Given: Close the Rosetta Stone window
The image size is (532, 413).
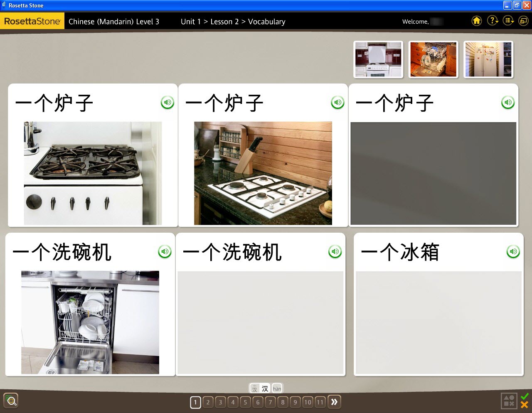Looking at the screenshot, I should 526,5.
